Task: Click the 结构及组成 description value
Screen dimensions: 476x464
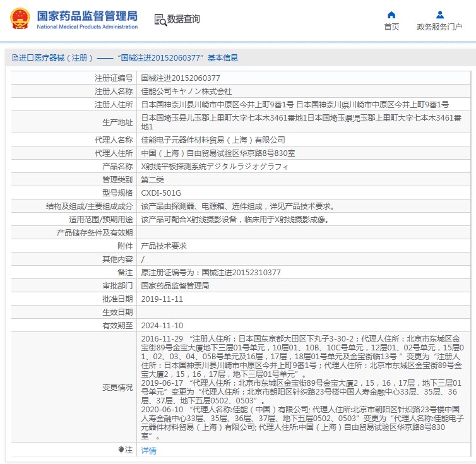Action: point(238,206)
